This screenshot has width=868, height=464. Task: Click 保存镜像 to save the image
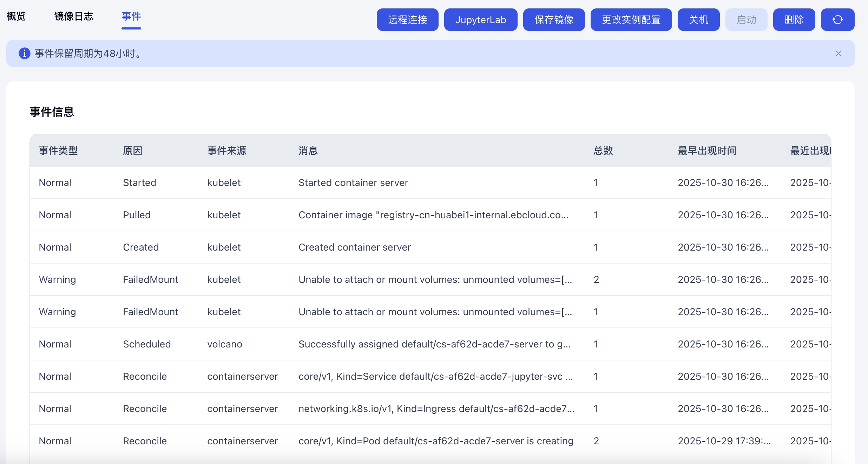tap(554, 20)
